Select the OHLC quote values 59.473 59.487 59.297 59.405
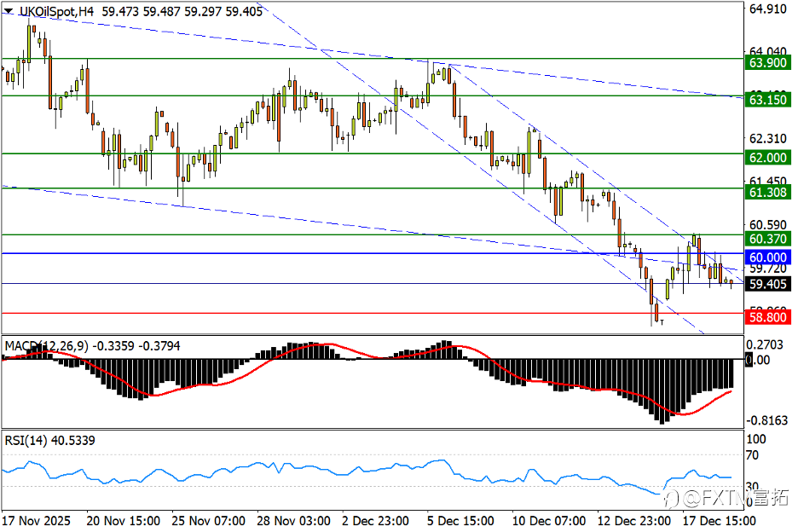This screenshot has height=532, width=798. 182,11
